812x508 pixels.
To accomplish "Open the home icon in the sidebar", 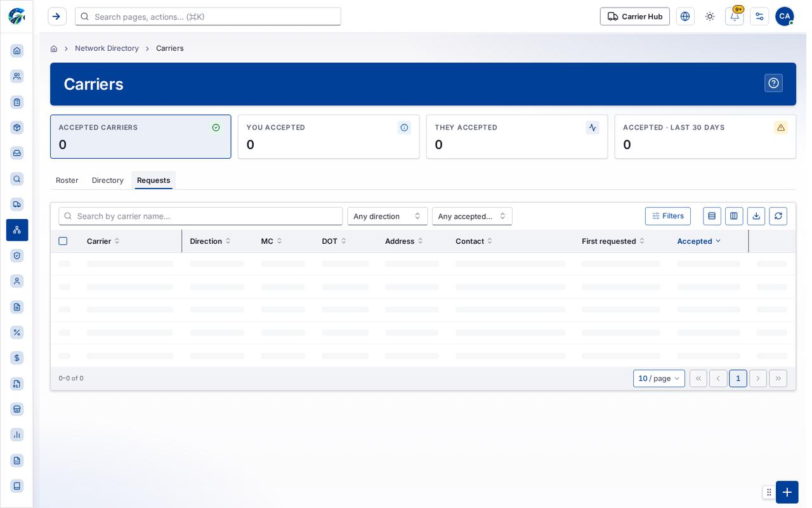I will pos(17,51).
